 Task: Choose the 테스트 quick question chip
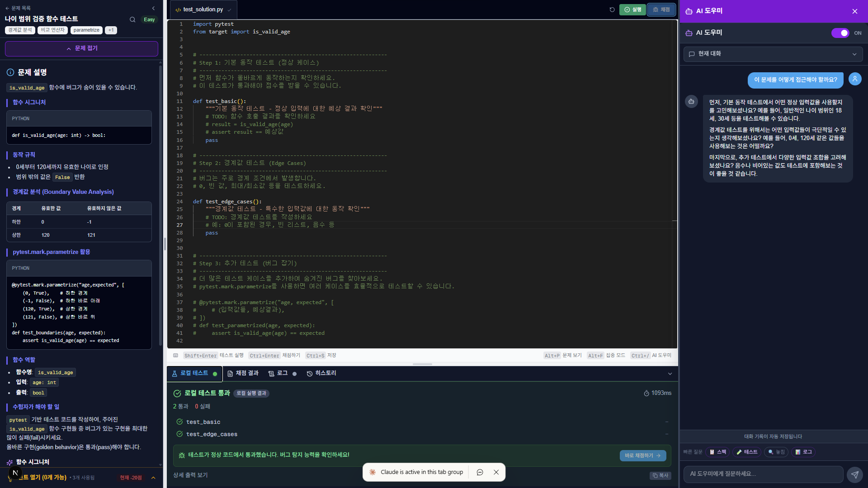[747, 452]
